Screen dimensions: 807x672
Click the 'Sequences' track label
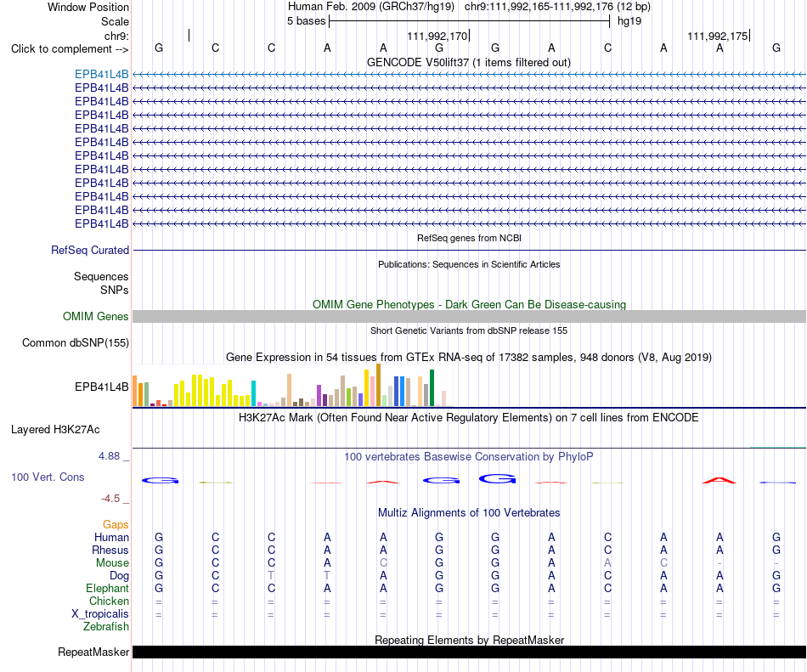[101, 277]
